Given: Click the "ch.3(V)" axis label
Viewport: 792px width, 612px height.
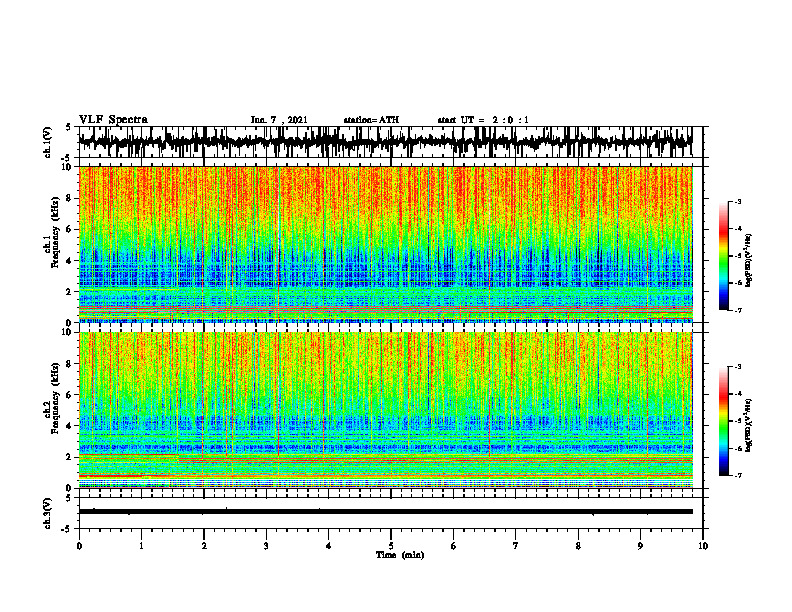Looking at the screenshot, I should (x=48, y=513).
